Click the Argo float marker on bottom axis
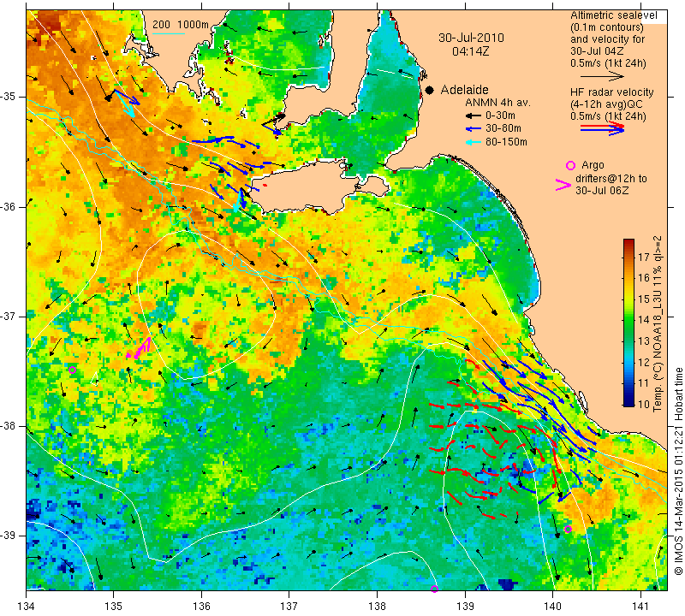 click(434, 589)
